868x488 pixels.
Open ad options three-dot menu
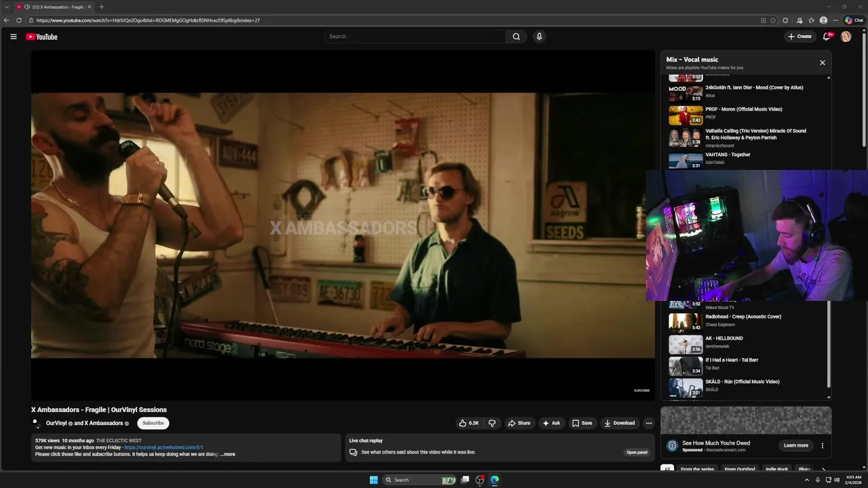[823, 445]
